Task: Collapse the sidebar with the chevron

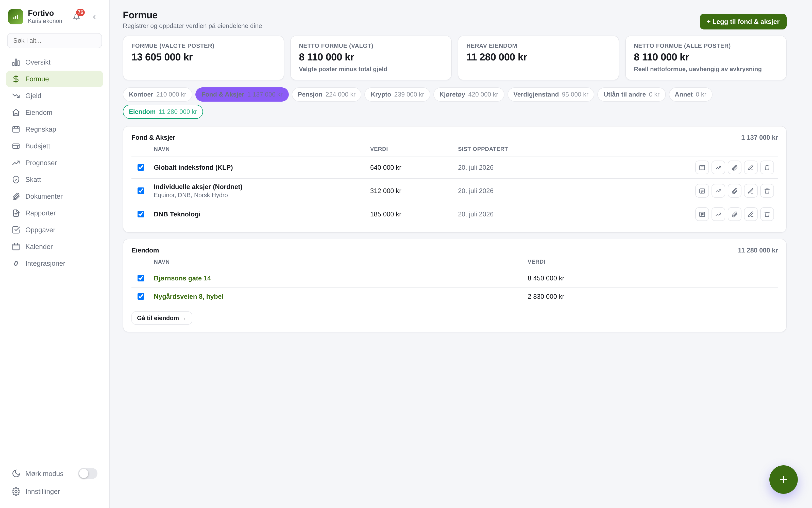Action: coord(94,17)
